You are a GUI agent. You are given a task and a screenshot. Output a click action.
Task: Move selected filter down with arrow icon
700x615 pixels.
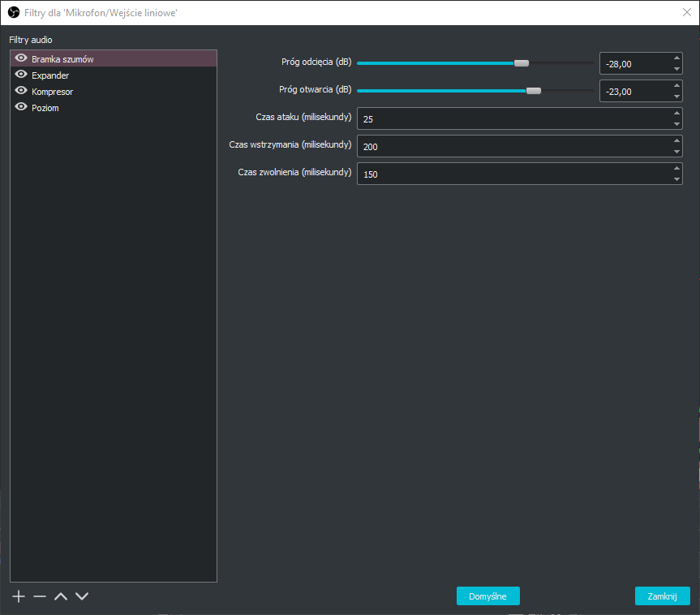coord(82,596)
